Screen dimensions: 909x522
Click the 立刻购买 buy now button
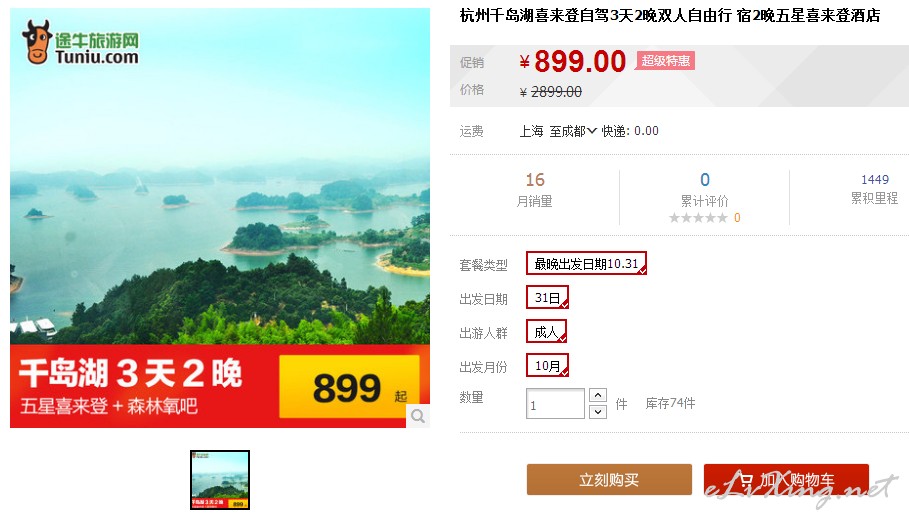pyautogui.click(x=609, y=480)
